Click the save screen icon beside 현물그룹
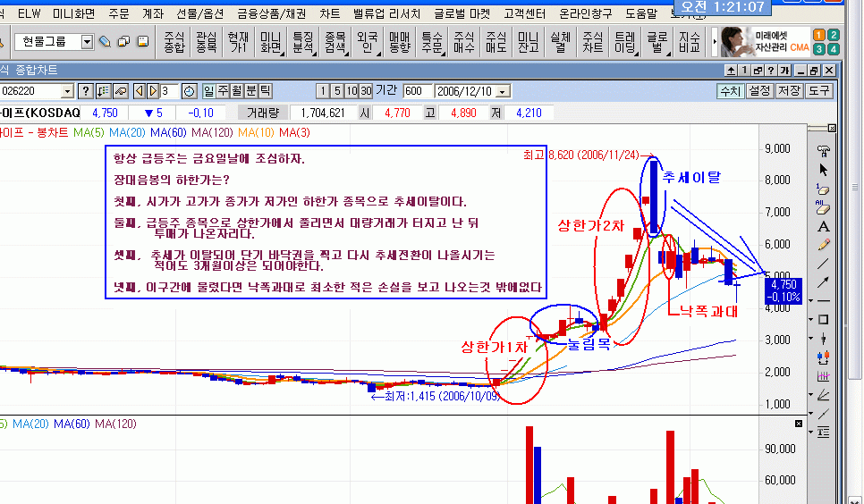This screenshot has width=864, height=504. coord(143,41)
